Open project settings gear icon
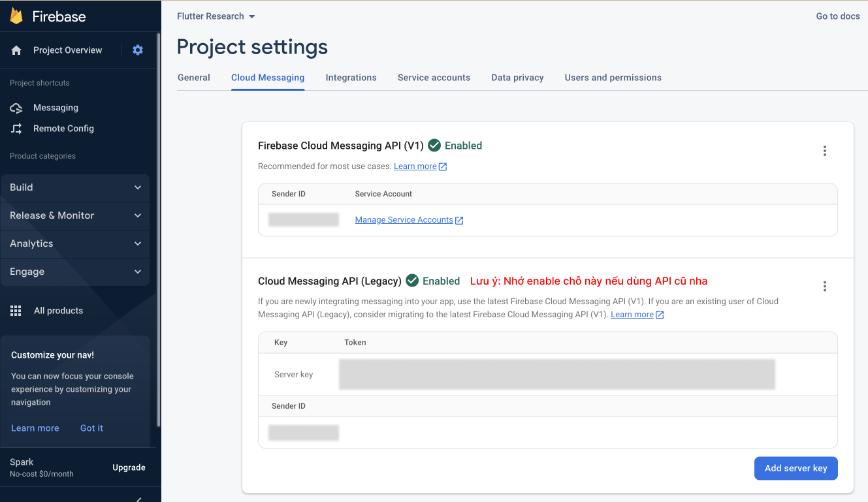The width and height of the screenshot is (868, 502). tap(138, 50)
